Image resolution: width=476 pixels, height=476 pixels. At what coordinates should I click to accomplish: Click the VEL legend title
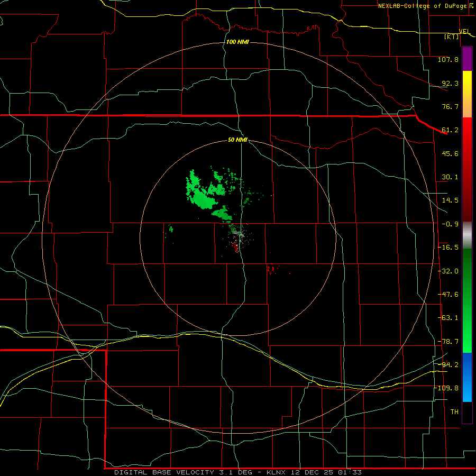(x=464, y=31)
